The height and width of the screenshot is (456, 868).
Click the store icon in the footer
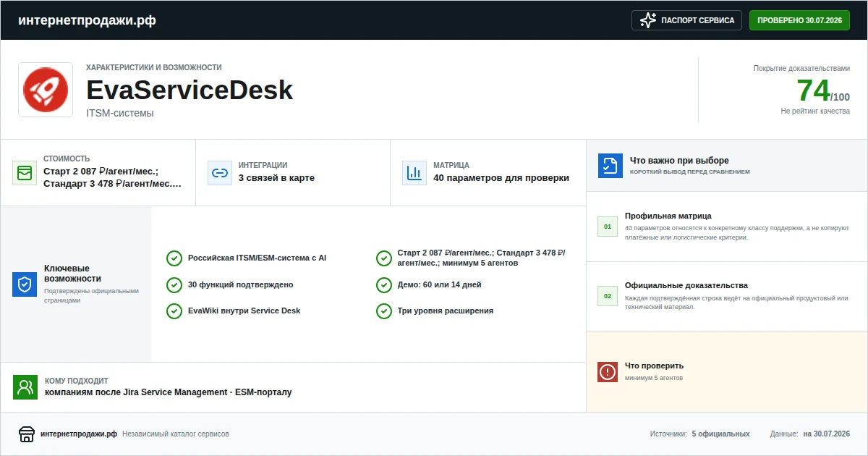[27, 434]
